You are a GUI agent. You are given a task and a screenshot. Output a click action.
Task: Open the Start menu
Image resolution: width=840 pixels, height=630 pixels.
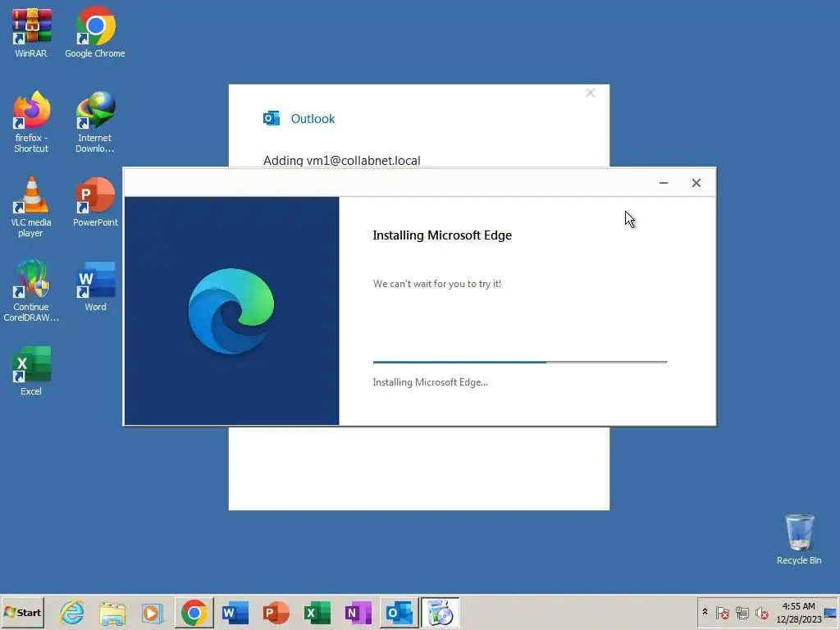pos(22,612)
